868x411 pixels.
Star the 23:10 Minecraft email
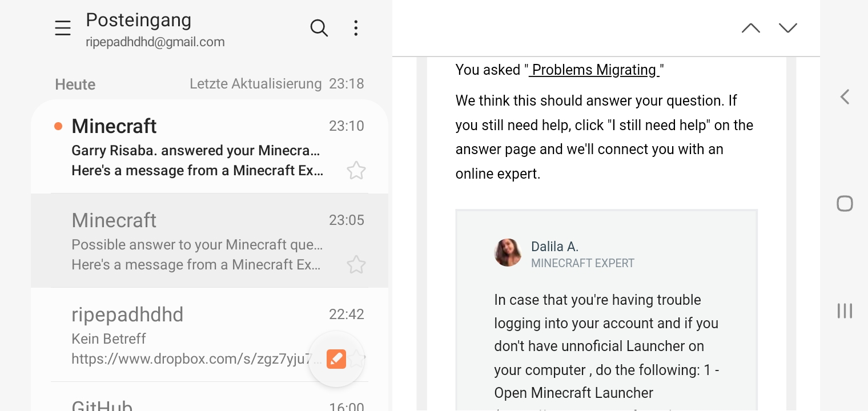coord(356,170)
